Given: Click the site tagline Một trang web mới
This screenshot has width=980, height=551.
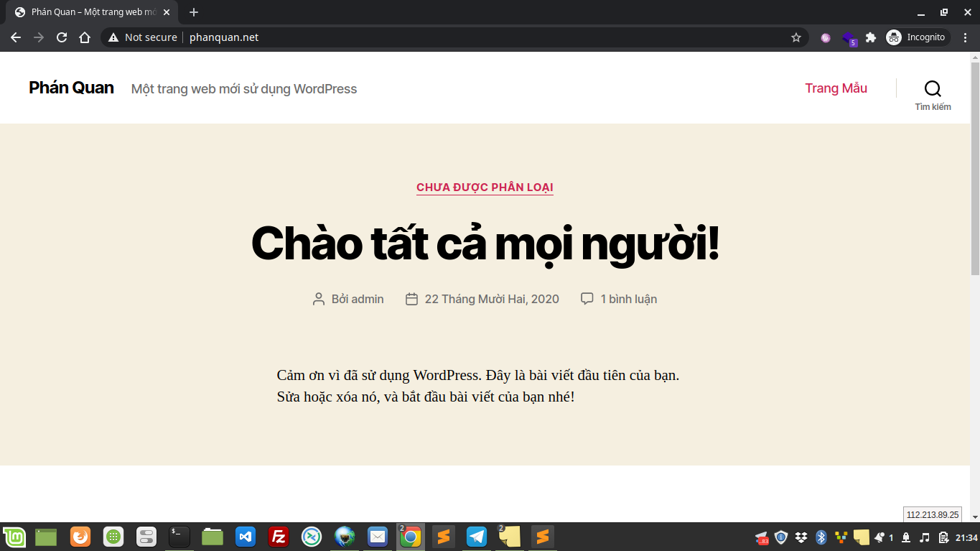Looking at the screenshot, I should 244,89.
